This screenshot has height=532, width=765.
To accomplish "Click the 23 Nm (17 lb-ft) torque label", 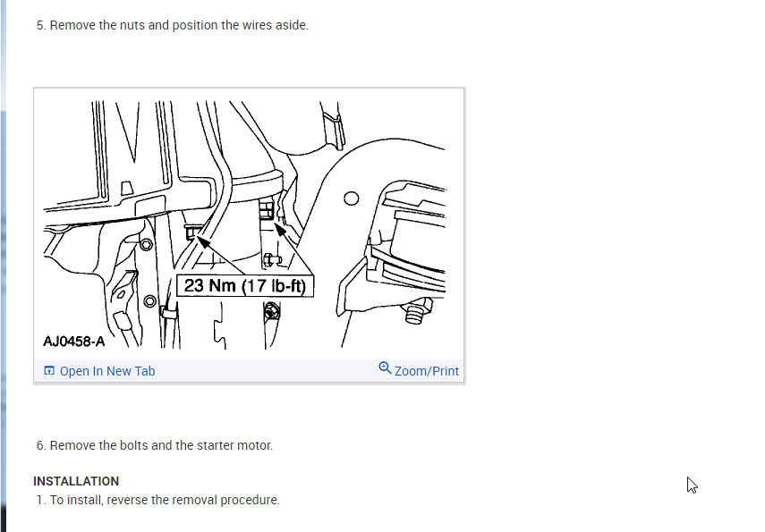I will 245,286.
